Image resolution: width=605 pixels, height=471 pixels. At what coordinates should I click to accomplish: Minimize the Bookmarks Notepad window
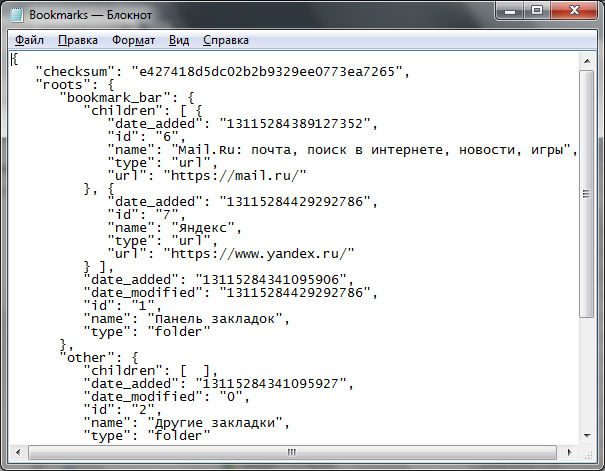point(510,11)
